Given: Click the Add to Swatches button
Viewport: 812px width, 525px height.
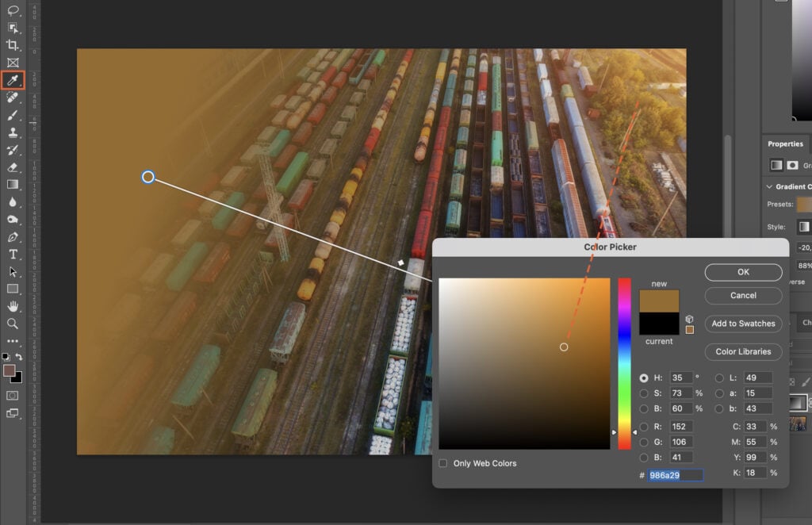Looking at the screenshot, I should [743, 324].
